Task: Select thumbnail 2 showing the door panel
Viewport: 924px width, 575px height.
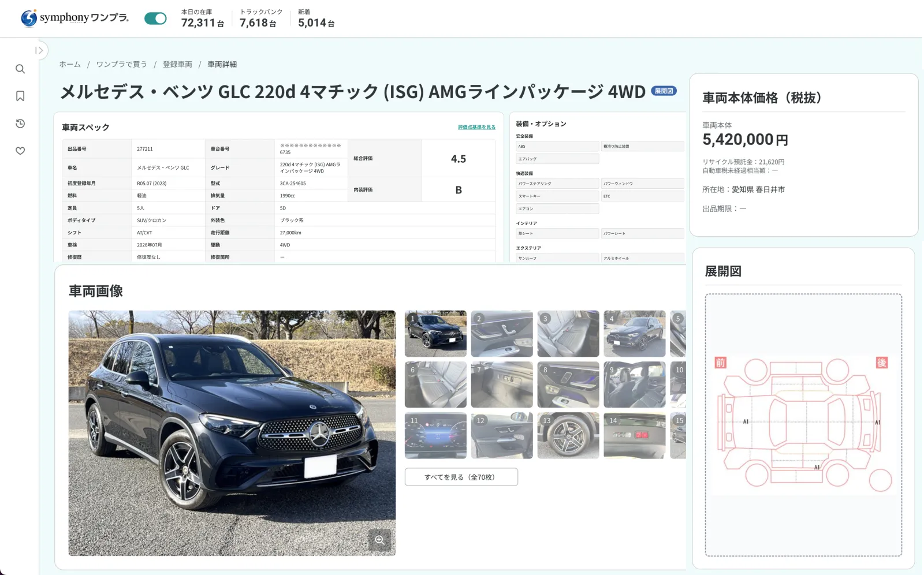Action: (502, 334)
